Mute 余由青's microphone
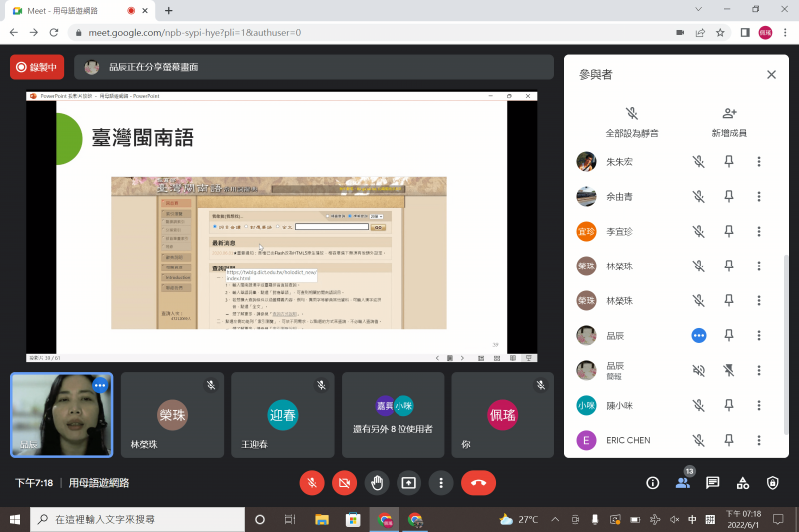Screen dimensions: 799x532 [698, 196]
